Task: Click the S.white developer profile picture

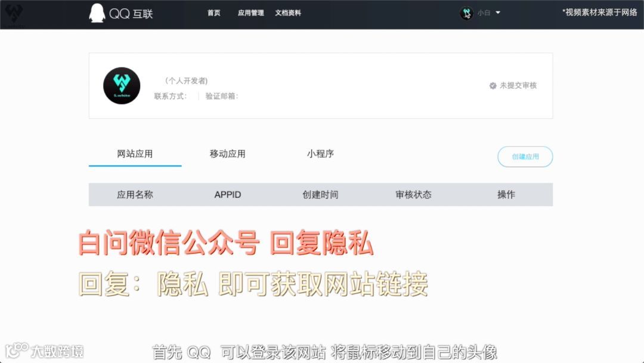Action: pos(122,85)
